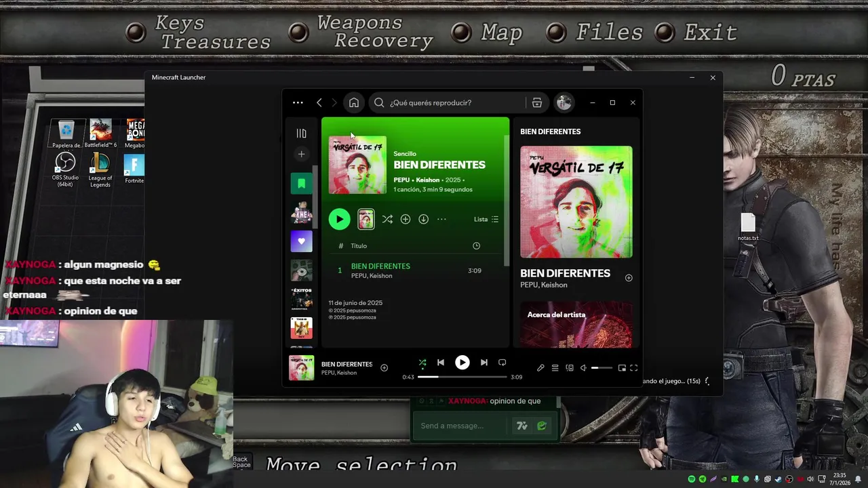Screen dimensions: 868x488
Task: Open the user profile avatar menu
Action: 564,102
